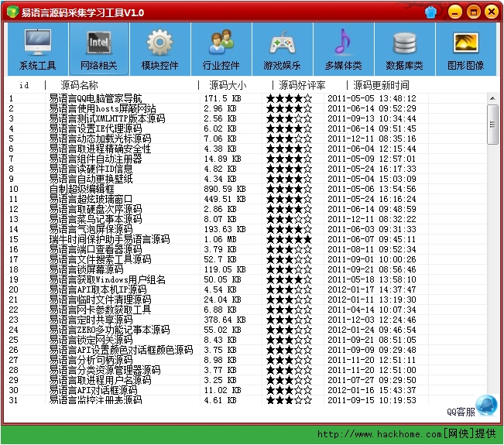Image resolution: width=504 pixels, height=445 pixels.
Task: Open the 数据库类 database category
Action: pyautogui.click(x=404, y=50)
